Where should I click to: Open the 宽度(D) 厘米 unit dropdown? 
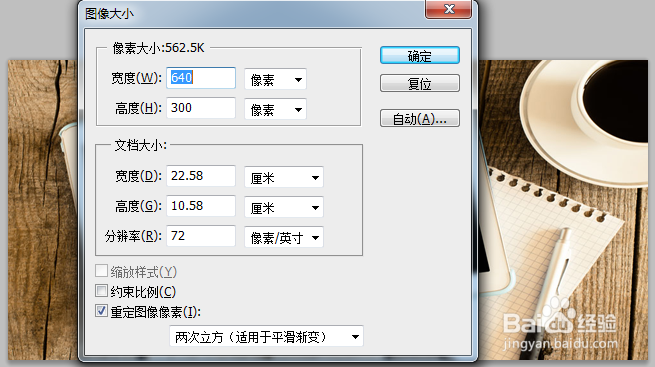[x=284, y=177]
